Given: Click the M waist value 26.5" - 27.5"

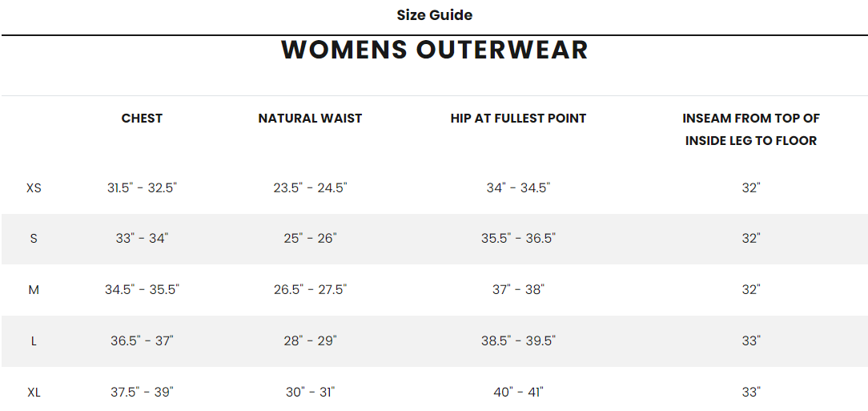Looking at the screenshot, I should [310, 290].
